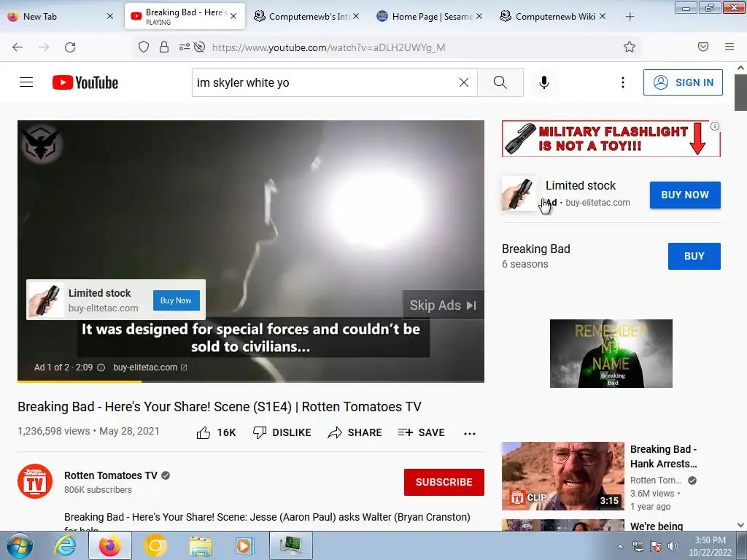The width and height of the screenshot is (747, 560).
Task: Open Rotten Tomatoes TV channel name
Action: coord(111,475)
